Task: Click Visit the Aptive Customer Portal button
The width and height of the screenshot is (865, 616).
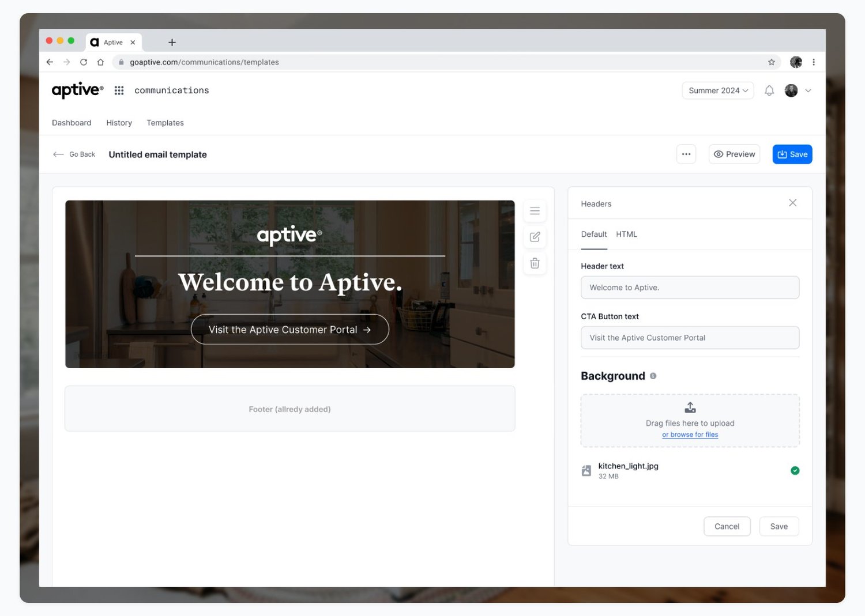Action: point(290,330)
